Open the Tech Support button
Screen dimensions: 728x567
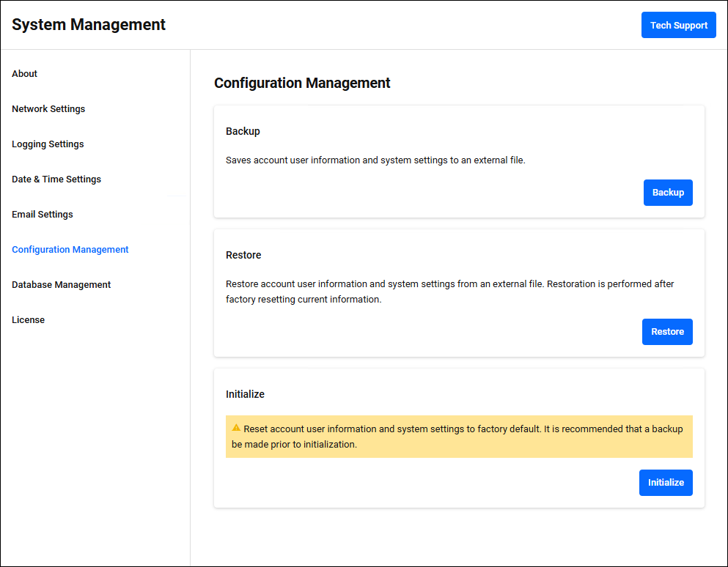(x=678, y=25)
